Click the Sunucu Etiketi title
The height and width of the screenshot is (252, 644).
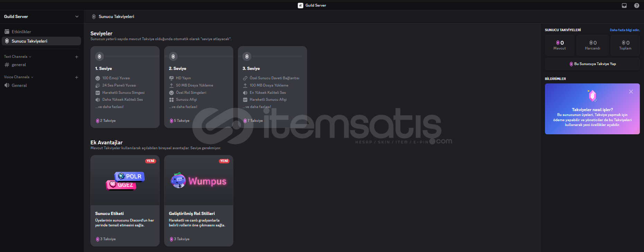(109, 214)
